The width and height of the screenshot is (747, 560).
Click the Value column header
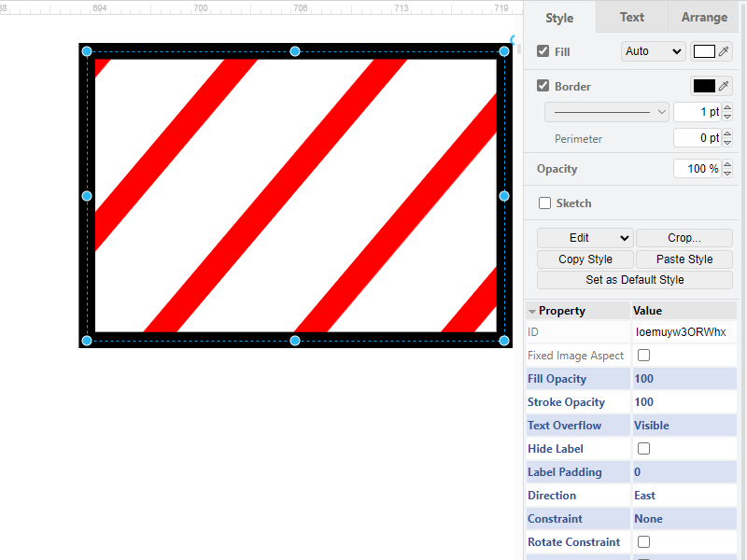pyautogui.click(x=684, y=311)
